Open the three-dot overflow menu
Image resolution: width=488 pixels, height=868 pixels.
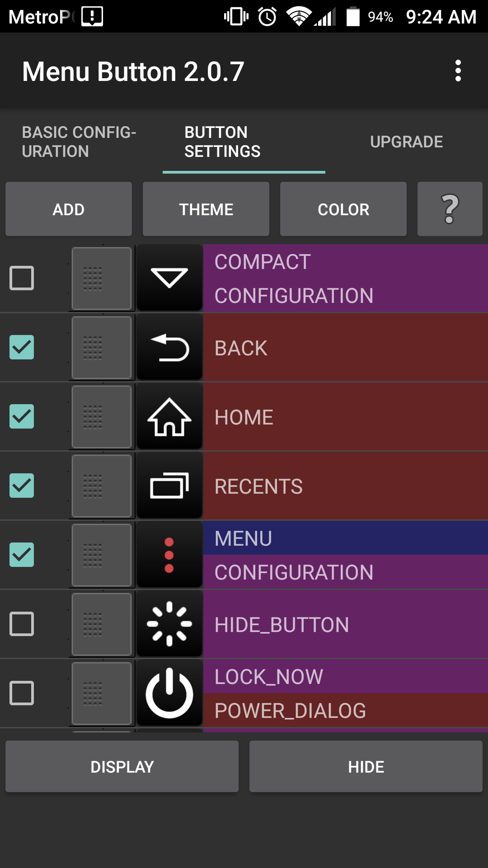pyautogui.click(x=458, y=71)
